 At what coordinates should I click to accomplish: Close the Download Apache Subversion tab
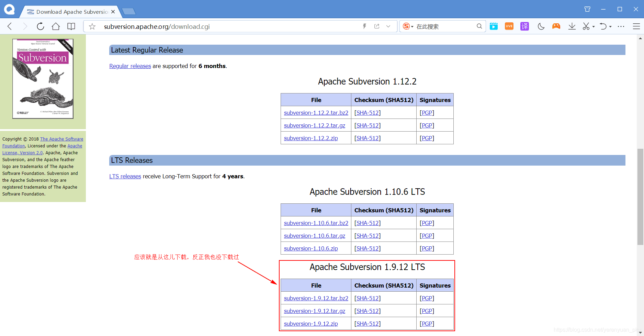pos(113,12)
